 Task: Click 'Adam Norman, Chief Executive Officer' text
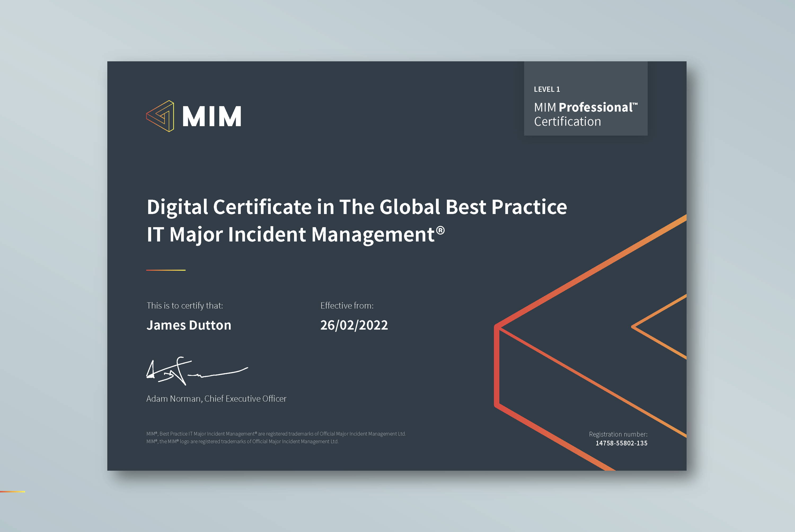(217, 399)
